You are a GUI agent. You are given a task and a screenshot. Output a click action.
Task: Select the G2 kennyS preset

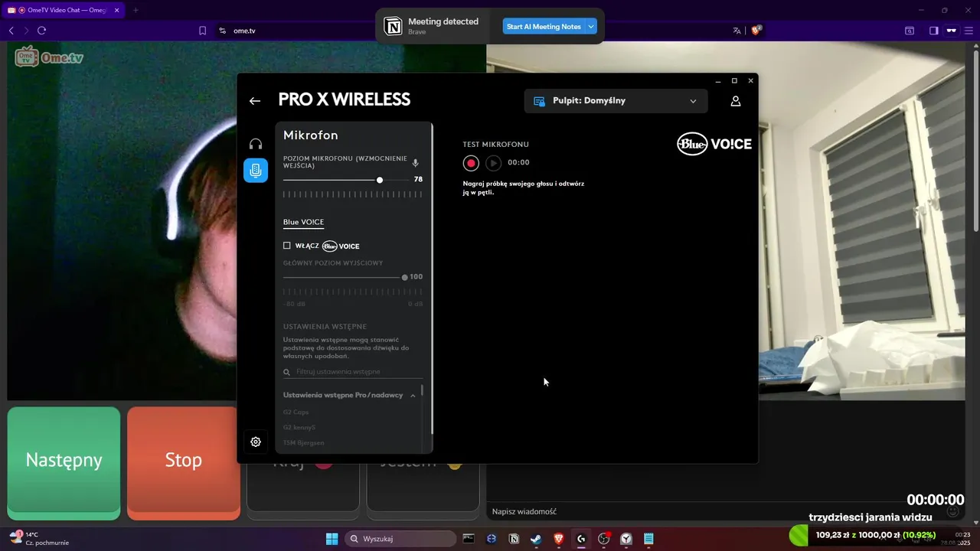click(x=299, y=427)
